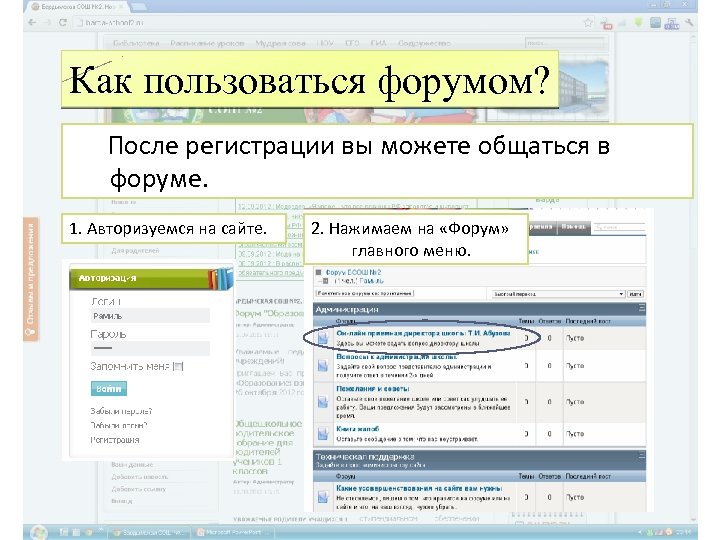Open the Забыли логин? link
The image size is (720, 540).
point(118,426)
